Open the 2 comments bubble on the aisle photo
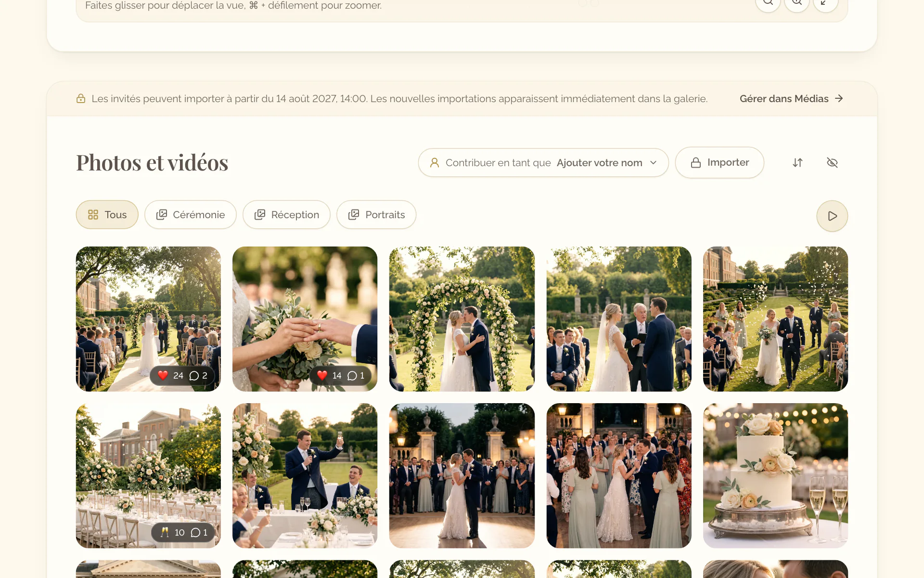Viewport: 924px width, 578px height. (198, 375)
